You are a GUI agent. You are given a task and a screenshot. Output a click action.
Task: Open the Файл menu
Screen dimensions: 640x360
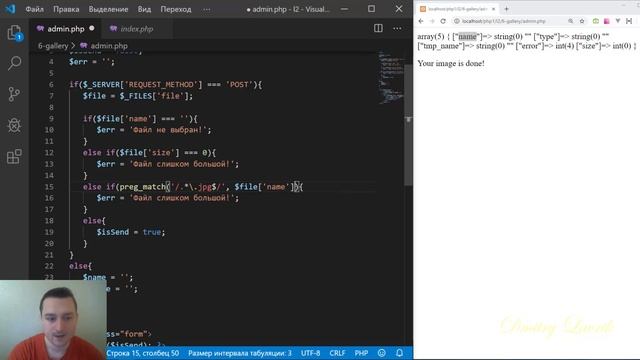35,9
